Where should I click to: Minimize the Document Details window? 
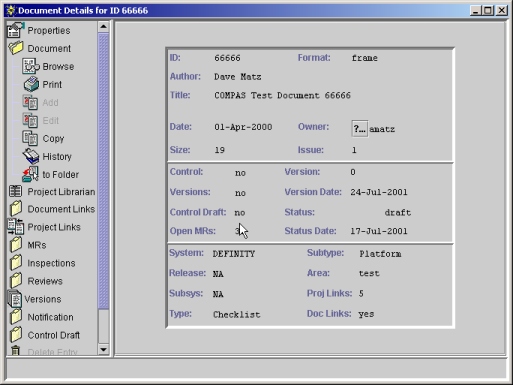pos(476,11)
